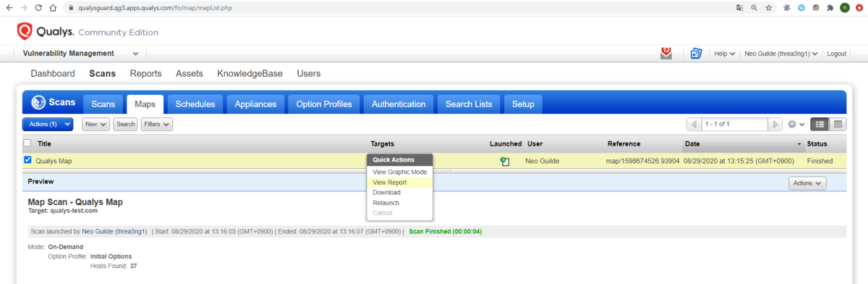Viewport: 868px width, 284px height.
Task: Open the Option Profiles tab
Action: click(324, 104)
